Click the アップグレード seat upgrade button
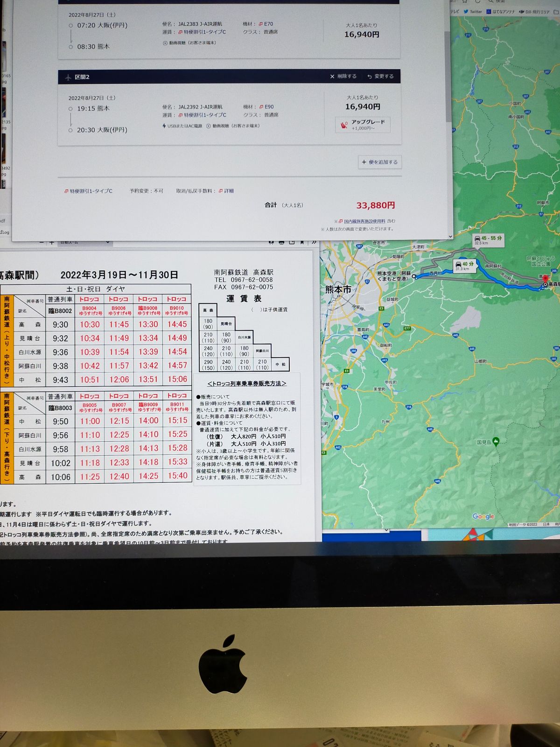The image size is (560, 747). click(363, 125)
